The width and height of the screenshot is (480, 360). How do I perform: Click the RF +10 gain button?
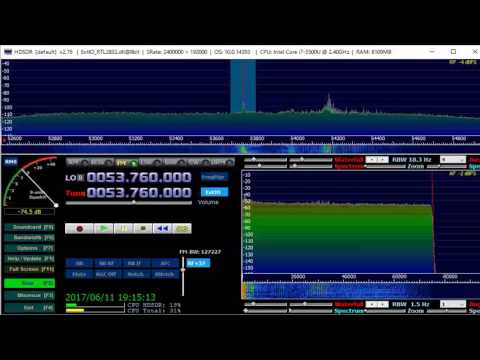pyautogui.click(x=198, y=263)
